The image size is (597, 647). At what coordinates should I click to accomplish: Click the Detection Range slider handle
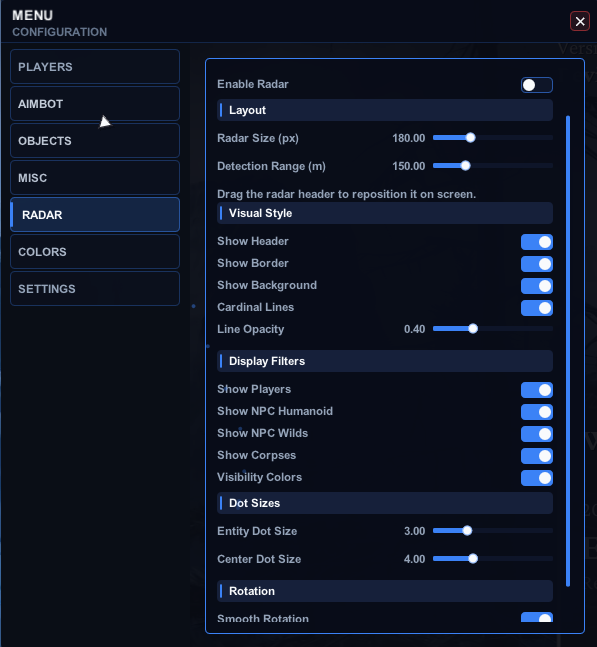[465, 166]
